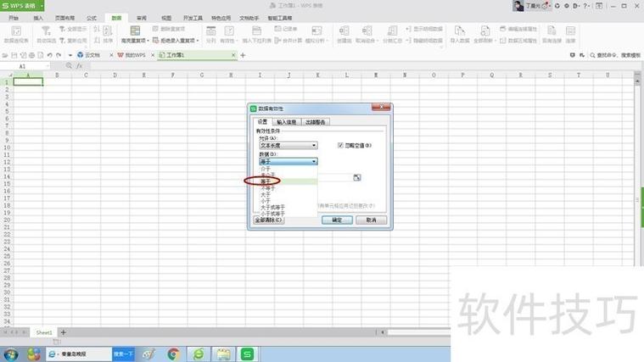Viewport: 644px width, 362px height.
Task: Open the 开始 ribbon tab
Action: click(x=14, y=18)
